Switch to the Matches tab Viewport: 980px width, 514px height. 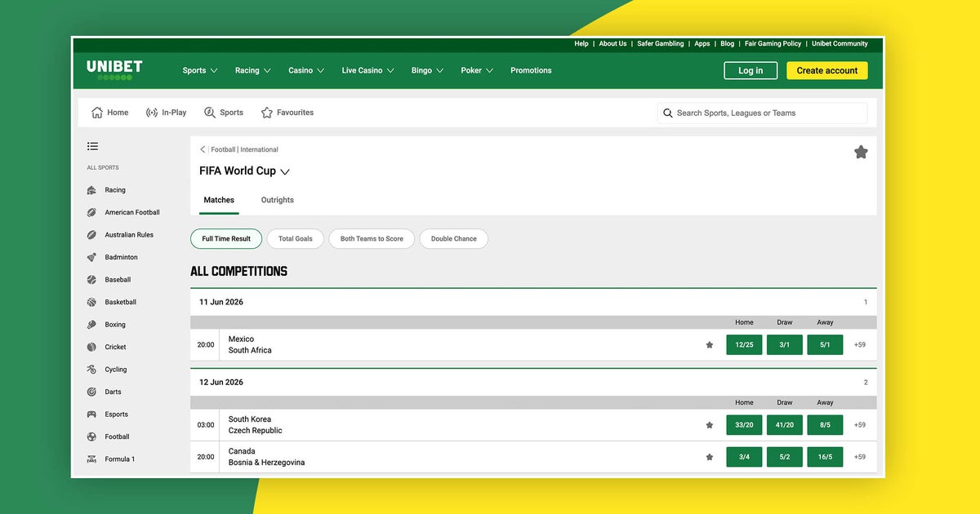click(219, 200)
